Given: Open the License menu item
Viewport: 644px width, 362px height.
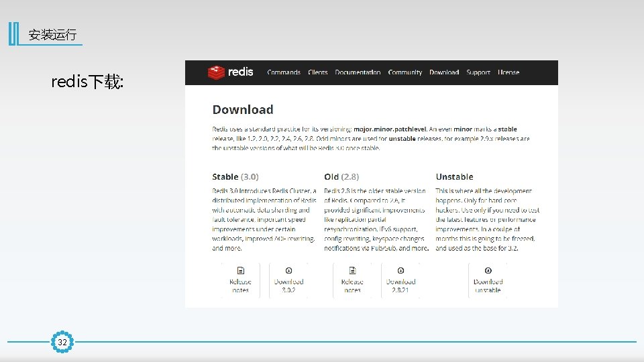Looking at the screenshot, I should point(508,72).
